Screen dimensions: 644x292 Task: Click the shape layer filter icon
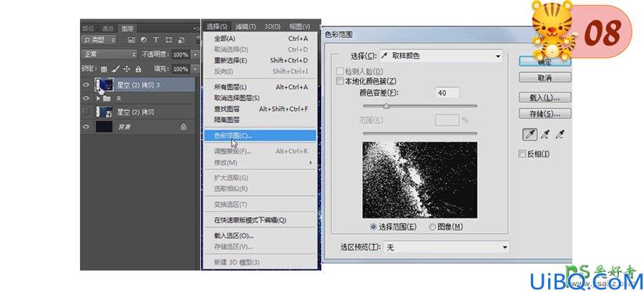[x=168, y=40]
